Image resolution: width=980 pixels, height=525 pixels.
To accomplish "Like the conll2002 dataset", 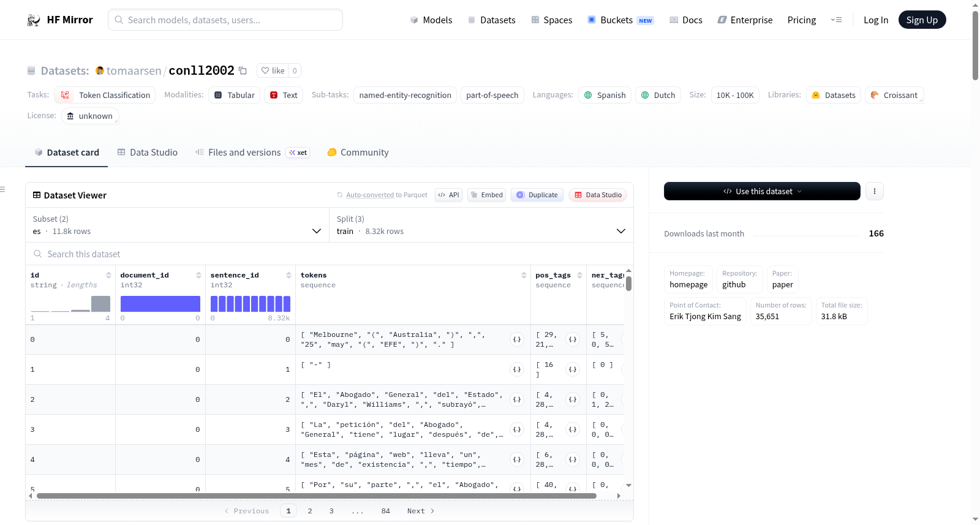I will 273,70.
